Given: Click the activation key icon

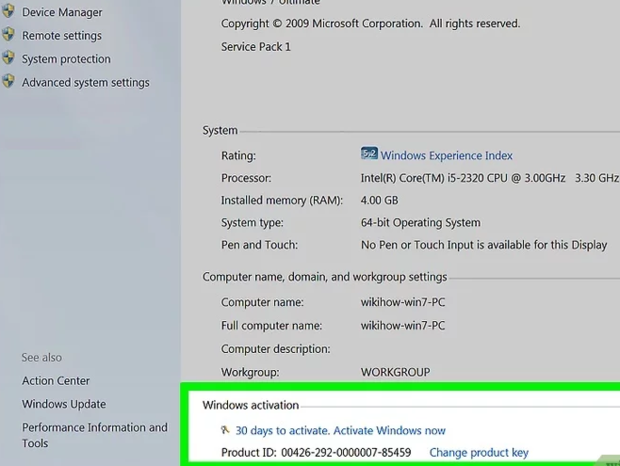Looking at the screenshot, I should [225, 430].
